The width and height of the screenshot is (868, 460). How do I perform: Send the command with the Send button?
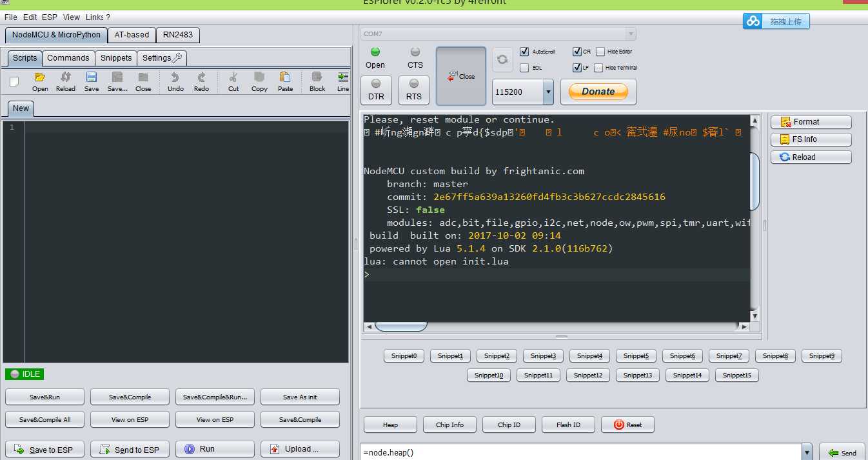pyautogui.click(x=842, y=453)
